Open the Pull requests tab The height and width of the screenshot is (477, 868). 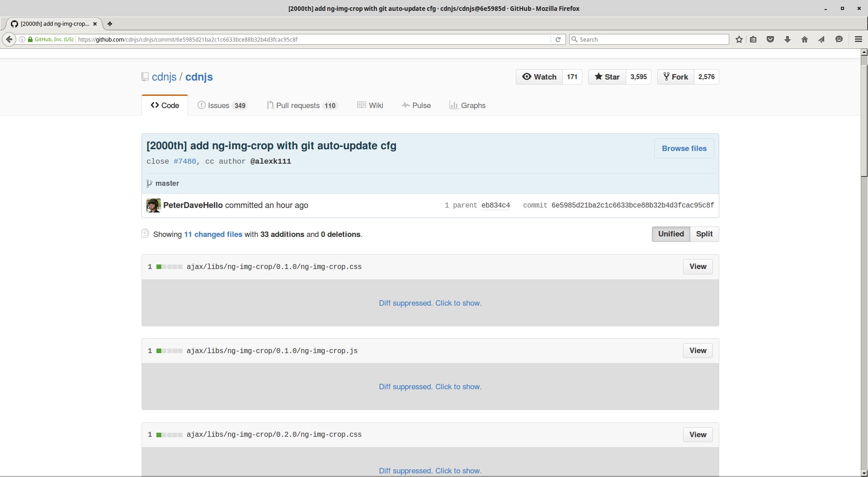pos(302,105)
